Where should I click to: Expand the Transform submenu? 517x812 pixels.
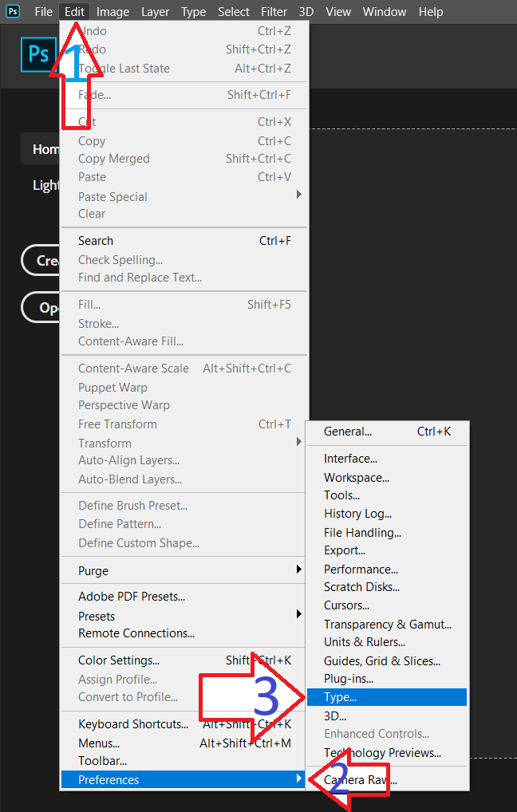[184, 443]
